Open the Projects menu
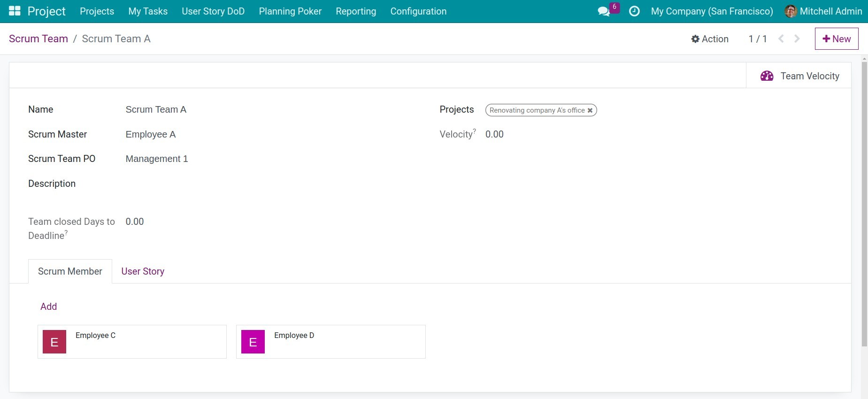The width and height of the screenshot is (868, 399). point(97,11)
